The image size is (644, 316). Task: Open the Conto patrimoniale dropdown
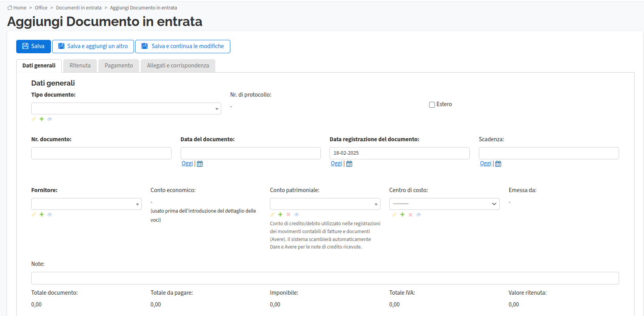[x=325, y=204]
